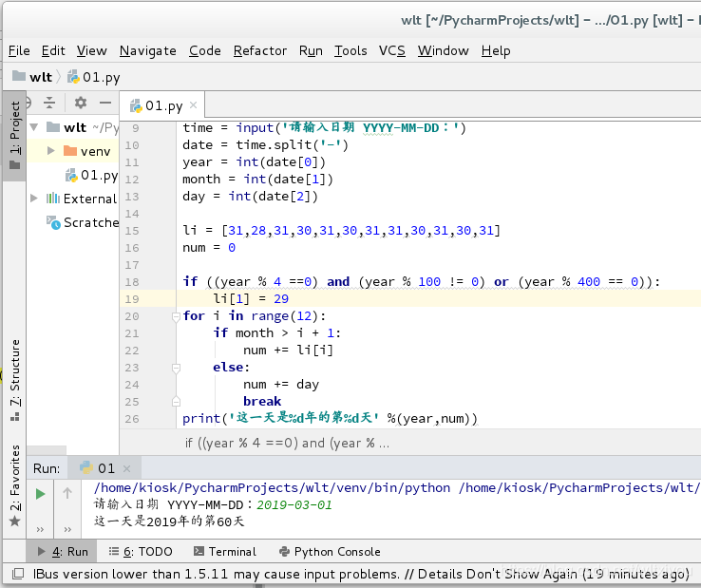The image size is (701, 588).
Task: Collapse the for loop fold marker
Action: [x=176, y=316]
